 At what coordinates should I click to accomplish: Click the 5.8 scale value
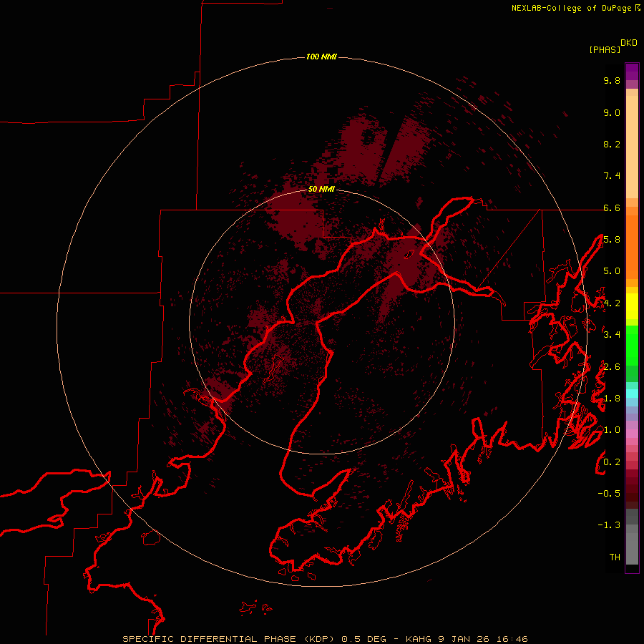click(x=612, y=240)
